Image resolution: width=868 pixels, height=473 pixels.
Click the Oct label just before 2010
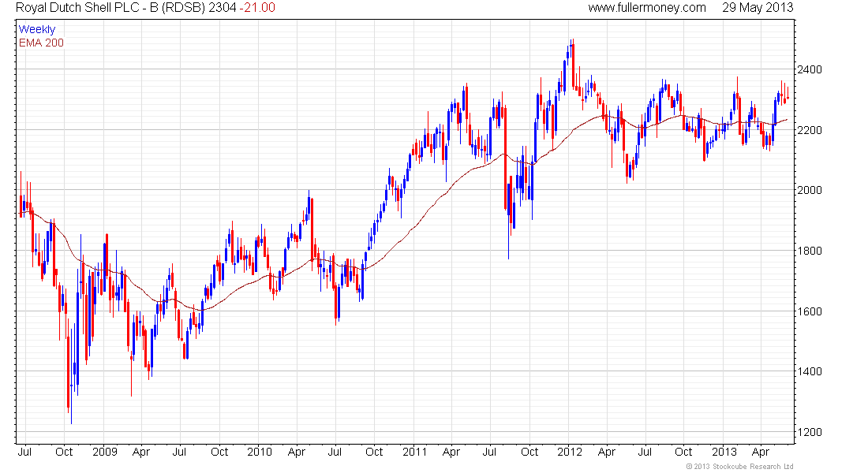coord(219,452)
